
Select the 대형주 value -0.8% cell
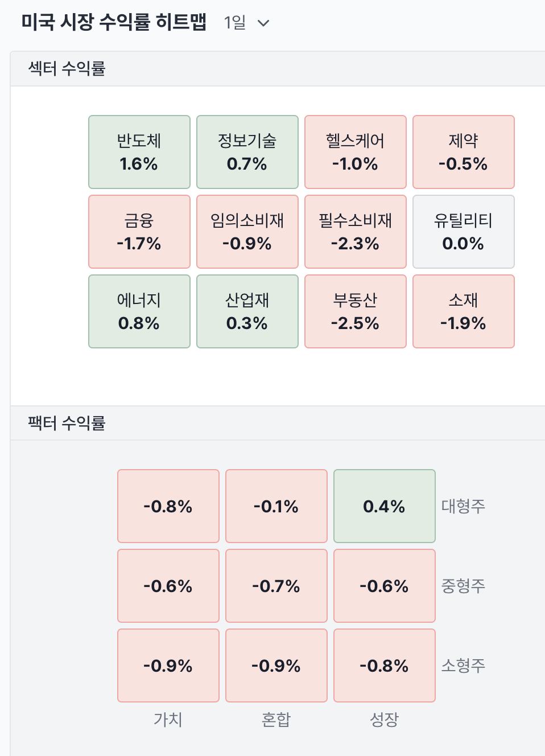[x=168, y=506]
